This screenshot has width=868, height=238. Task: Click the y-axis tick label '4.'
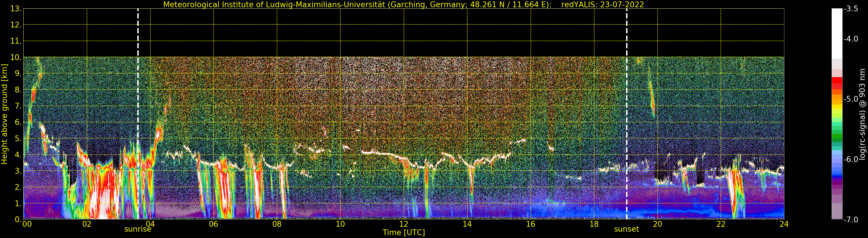(18, 155)
